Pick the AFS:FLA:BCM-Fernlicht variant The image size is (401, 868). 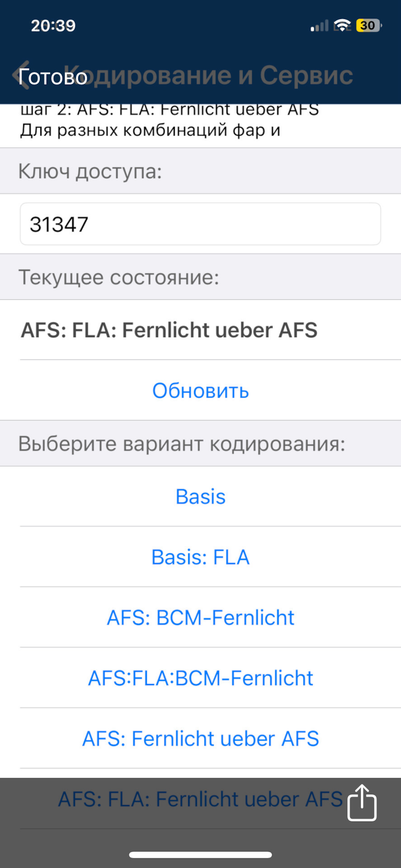(200, 678)
